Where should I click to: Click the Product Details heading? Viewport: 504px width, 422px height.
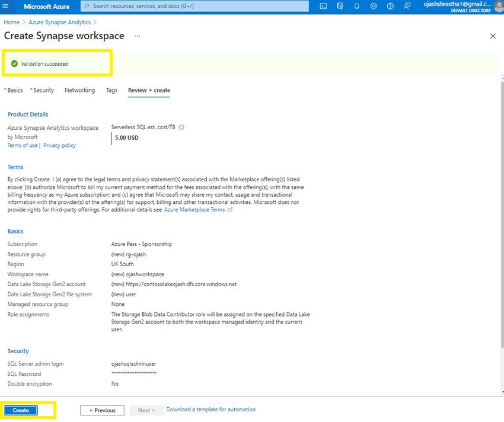28,114
